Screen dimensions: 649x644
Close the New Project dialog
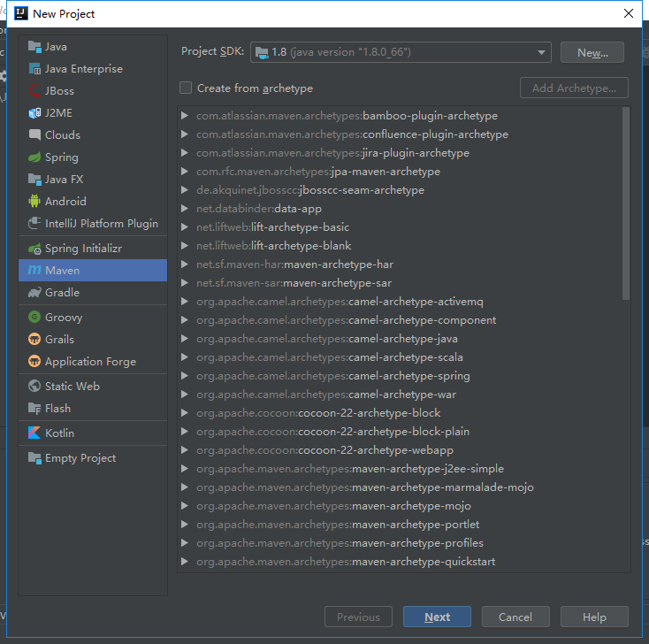629,13
